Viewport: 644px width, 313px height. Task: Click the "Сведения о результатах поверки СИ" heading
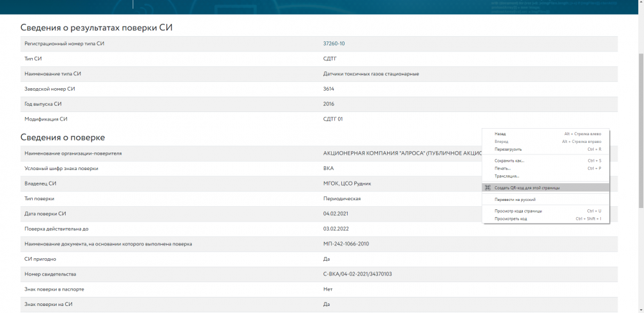97,27
